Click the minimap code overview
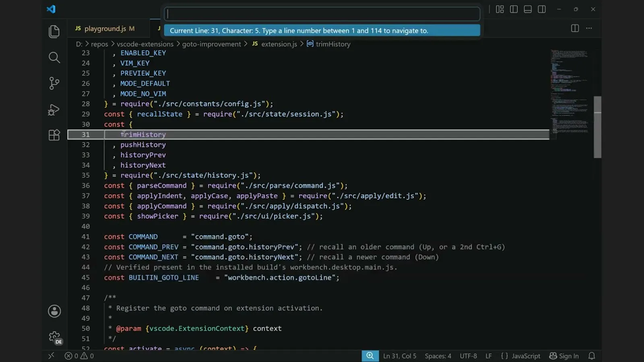Image resolution: width=644 pixels, height=362 pixels. tap(571, 92)
